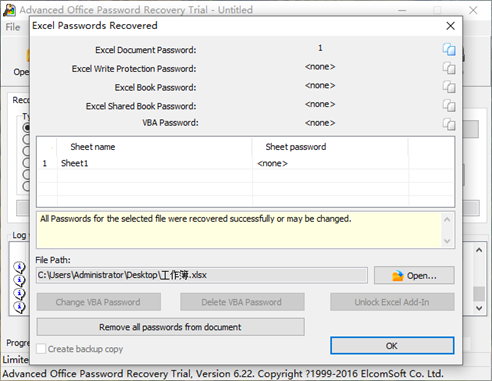Copy the Excel Book Password
This screenshot has width=492, height=381.
pos(449,87)
